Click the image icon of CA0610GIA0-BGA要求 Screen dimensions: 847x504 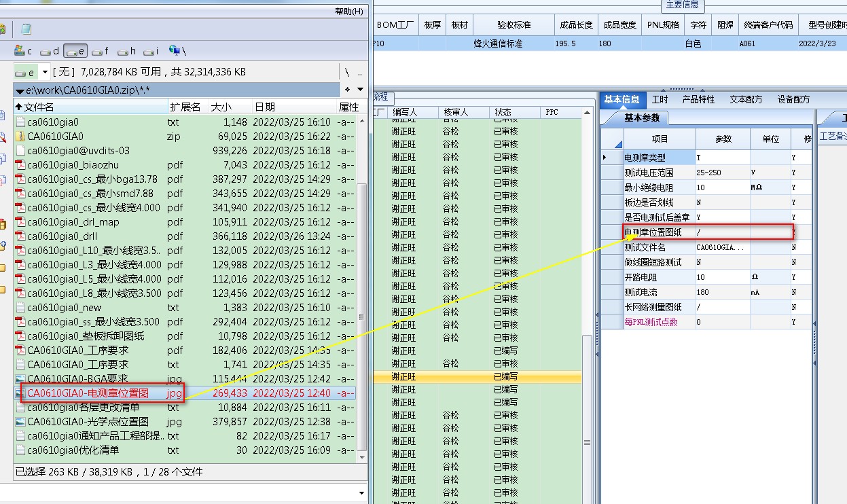[20, 379]
